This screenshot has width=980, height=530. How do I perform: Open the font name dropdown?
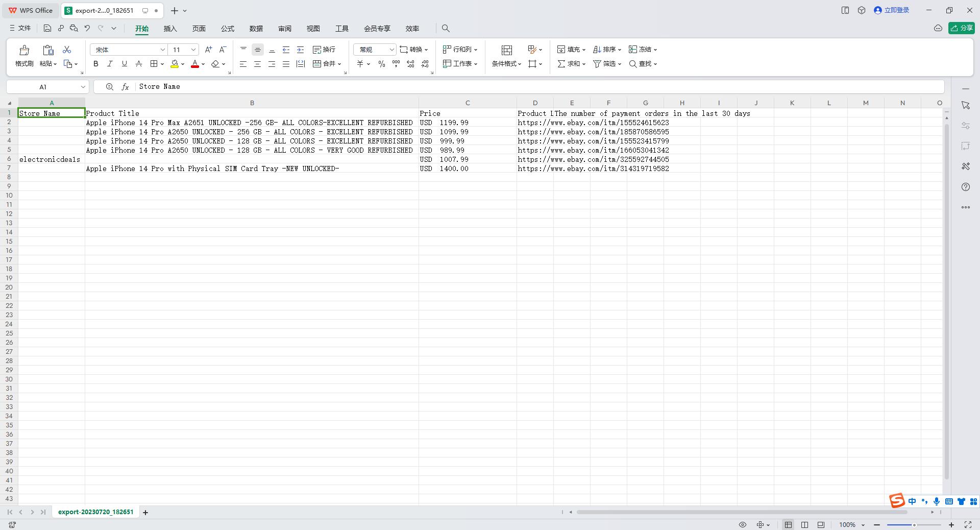pos(163,50)
